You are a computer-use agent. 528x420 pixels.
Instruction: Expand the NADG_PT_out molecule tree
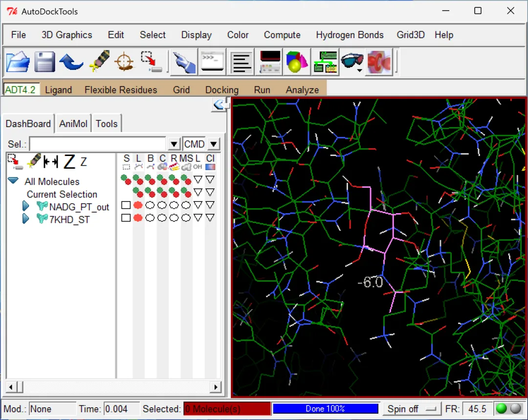tap(25, 206)
